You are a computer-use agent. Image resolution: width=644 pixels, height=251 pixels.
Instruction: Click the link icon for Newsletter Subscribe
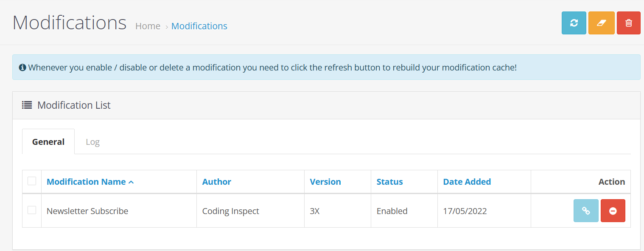[586, 211]
